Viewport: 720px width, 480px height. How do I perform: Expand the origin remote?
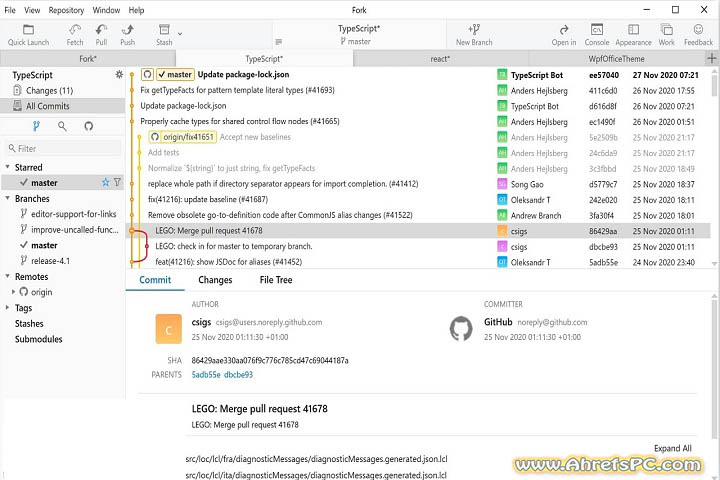coord(13,292)
